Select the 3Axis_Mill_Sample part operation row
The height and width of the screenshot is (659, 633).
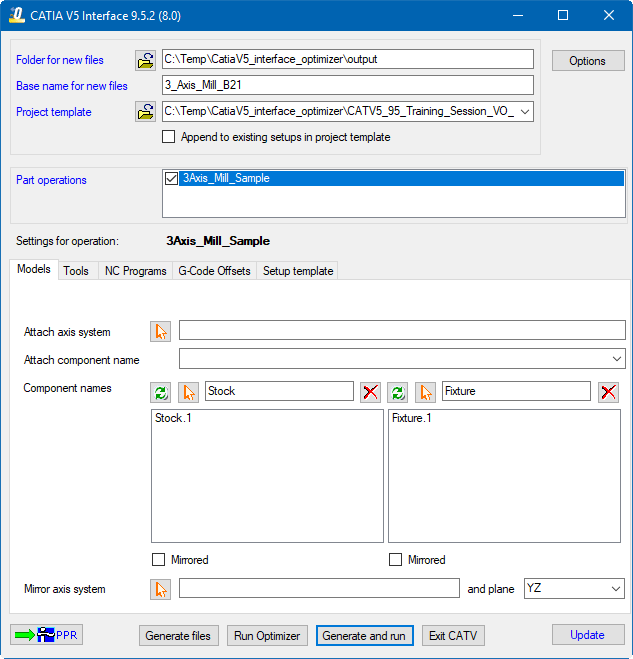tap(401, 178)
